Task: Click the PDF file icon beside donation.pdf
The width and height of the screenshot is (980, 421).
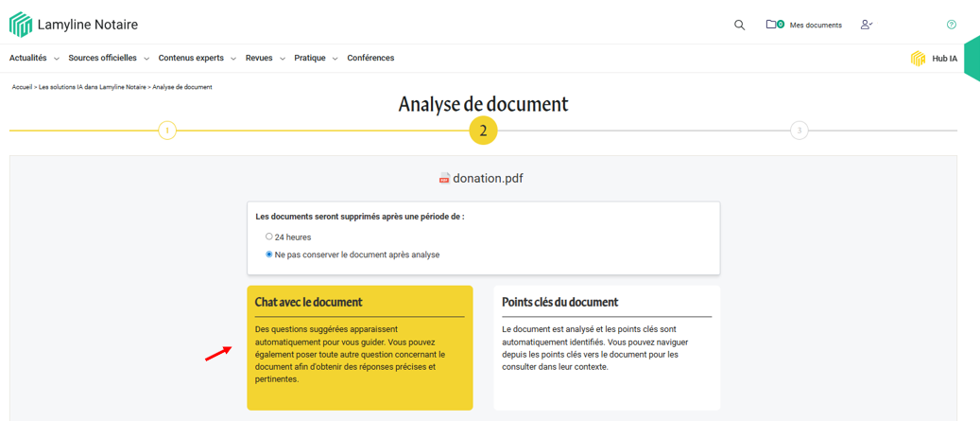Action: [x=444, y=178]
